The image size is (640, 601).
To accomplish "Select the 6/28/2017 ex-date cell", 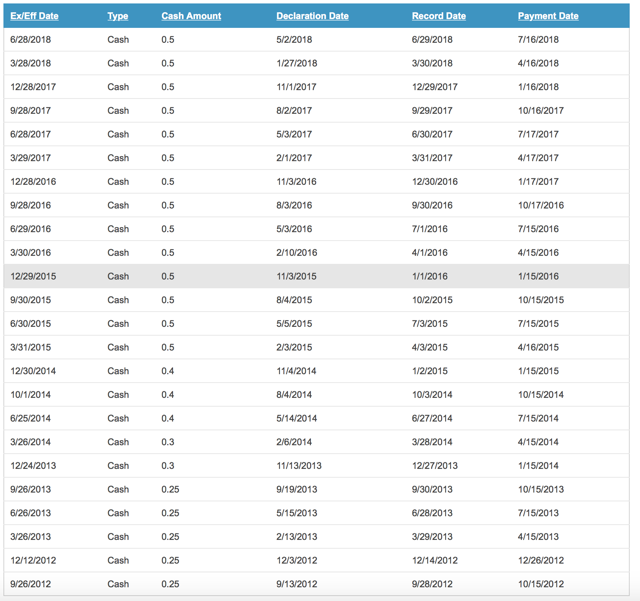I will tap(31, 134).
